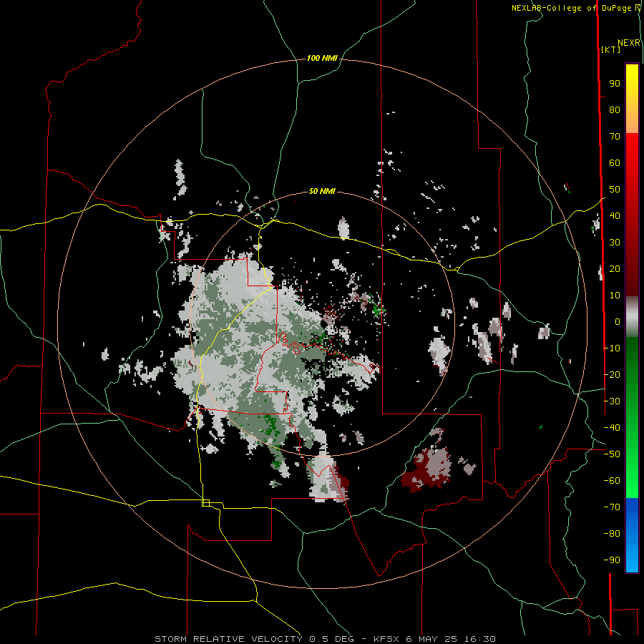Click the positive 70 value on velocity scale
This screenshot has width=644, height=644.
pyautogui.click(x=615, y=137)
